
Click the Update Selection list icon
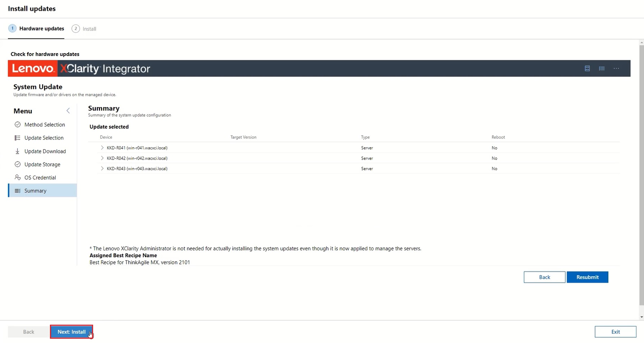pyautogui.click(x=17, y=138)
